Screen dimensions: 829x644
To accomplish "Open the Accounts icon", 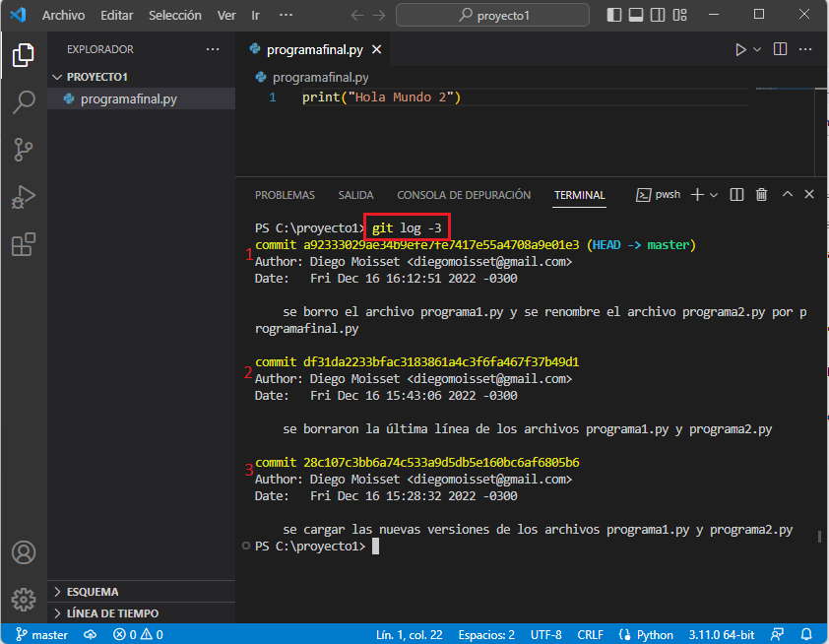I will [24, 552].
